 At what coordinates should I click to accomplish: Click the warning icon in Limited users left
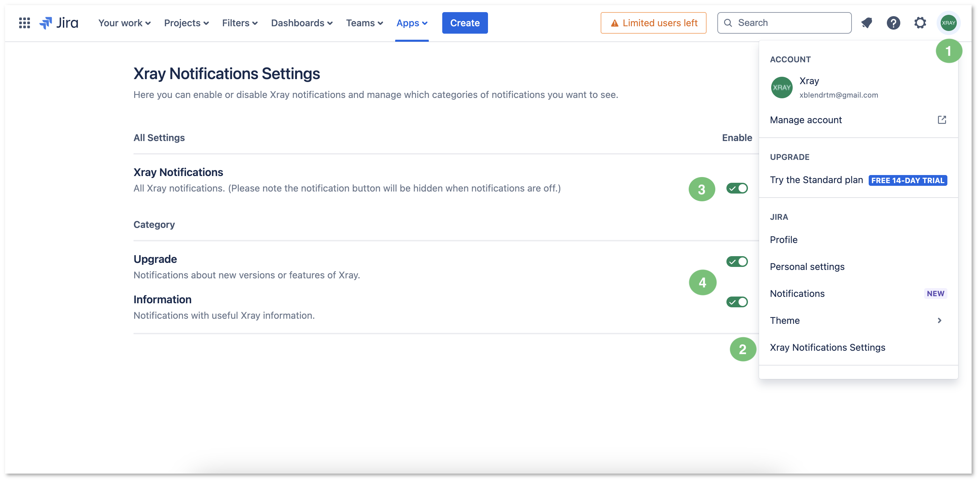(614, 23)
